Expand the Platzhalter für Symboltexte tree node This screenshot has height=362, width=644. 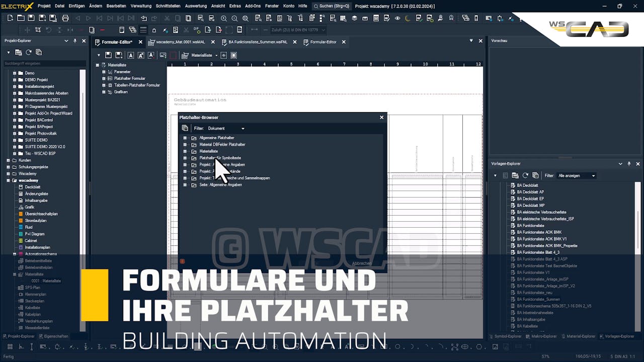(185, 158)
